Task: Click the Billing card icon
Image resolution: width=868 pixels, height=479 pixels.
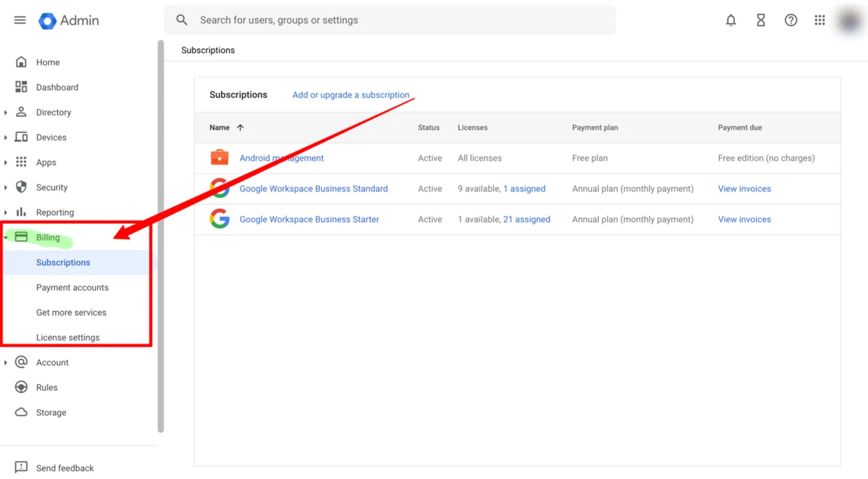Action: point(21,237)
